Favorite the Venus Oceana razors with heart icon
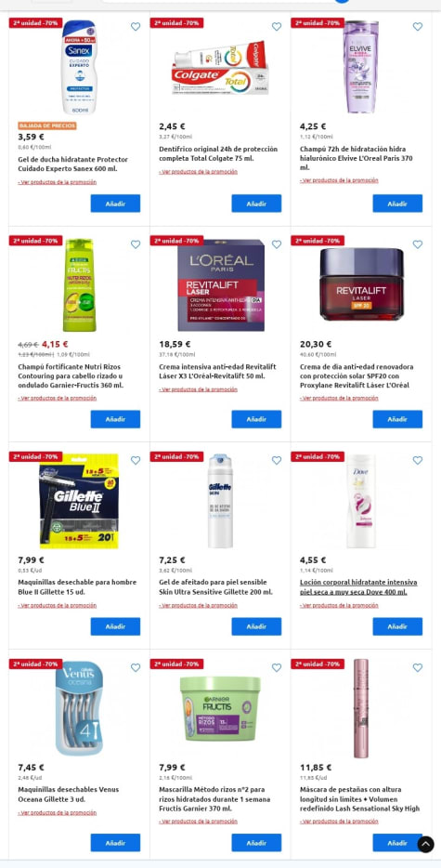Viewport: 441px width, 868px height. [x=136, y=667]
